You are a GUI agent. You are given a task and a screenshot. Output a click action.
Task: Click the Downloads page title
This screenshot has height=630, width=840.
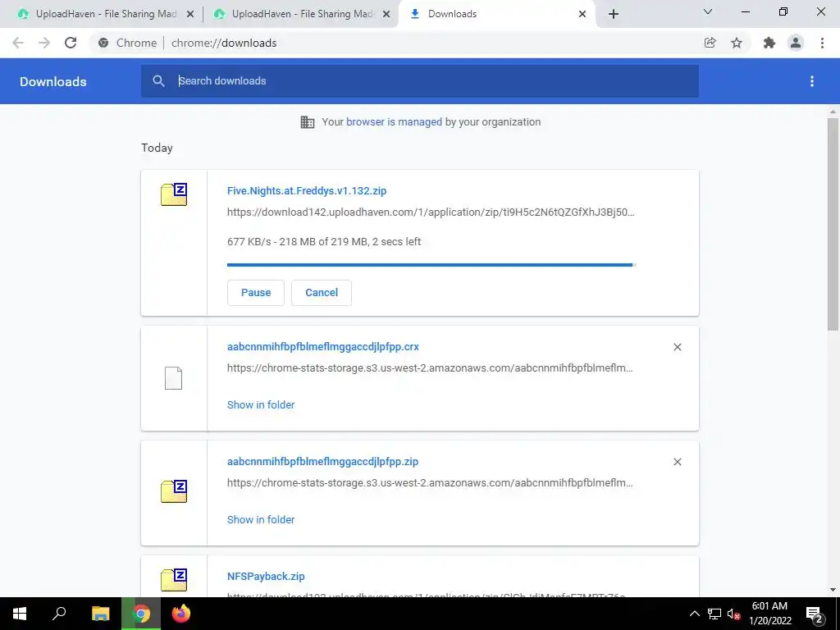click(x=53, y=81)
